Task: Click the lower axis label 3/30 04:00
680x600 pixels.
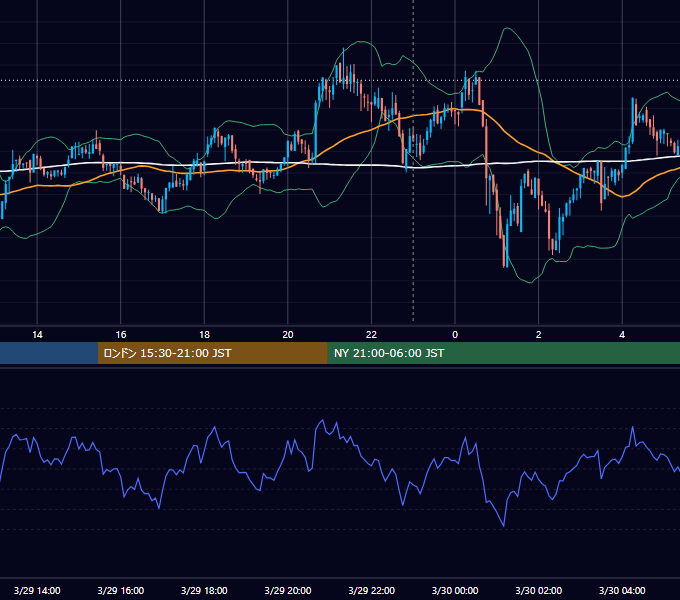Action: pos(622,590)
